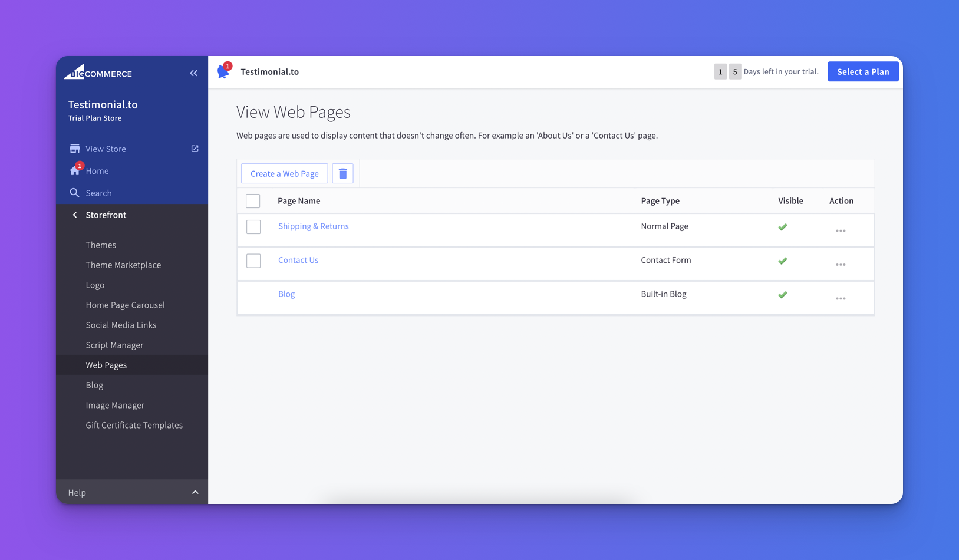Viewport: 959px width, 560px height.
Task: Click the notification bell icon
Action: (x=223, y=71)
